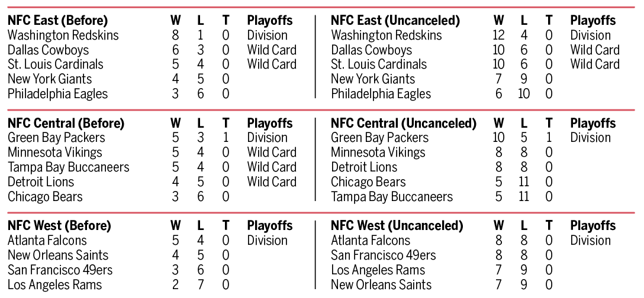Click Atlanta Falcons in NFC West (Before)
Screen dimensions: 644x298
coord(47,241)
